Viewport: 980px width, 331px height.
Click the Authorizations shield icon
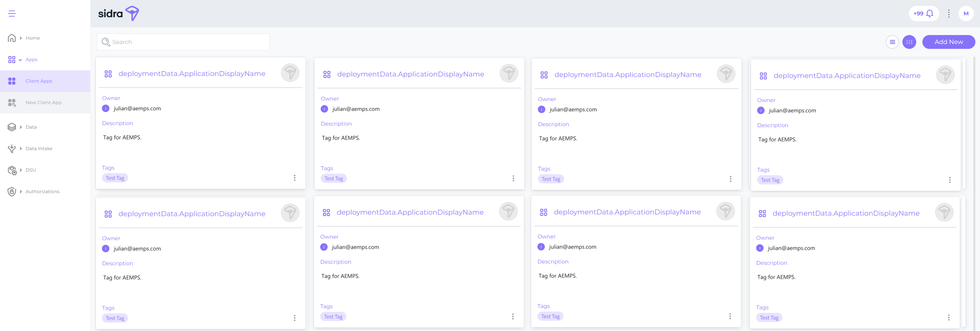pyautogui.click(x=12, y=192)
